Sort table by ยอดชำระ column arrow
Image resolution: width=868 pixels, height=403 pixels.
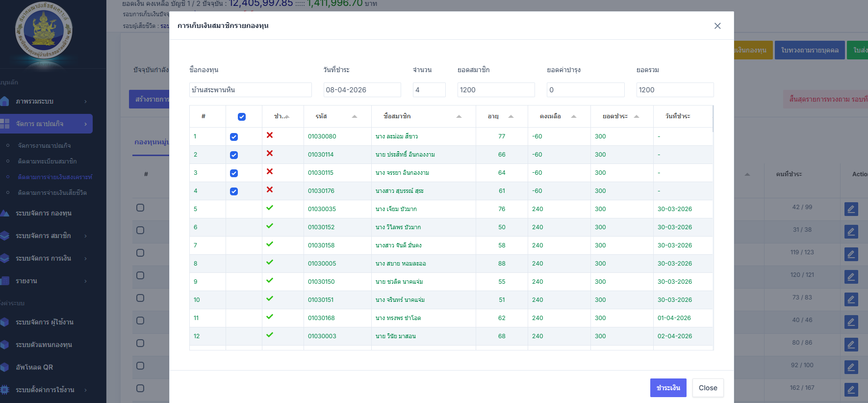click(637, 116)
